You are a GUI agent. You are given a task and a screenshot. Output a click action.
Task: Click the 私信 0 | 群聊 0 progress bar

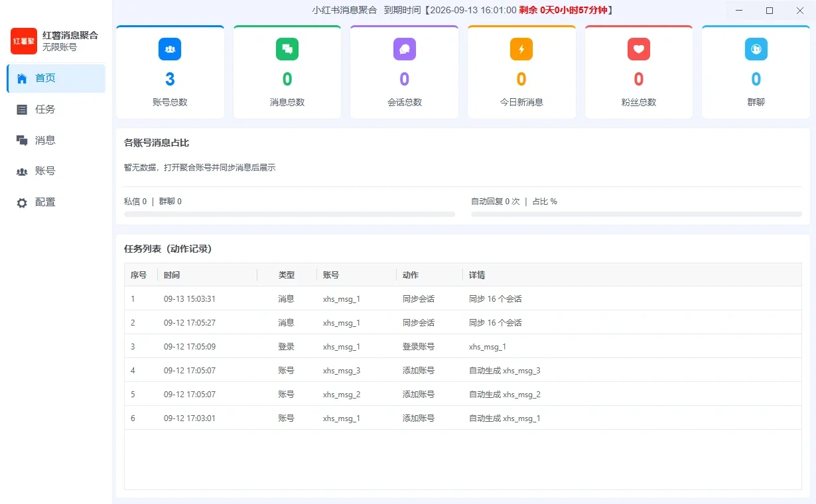click(x=289, y=214)
